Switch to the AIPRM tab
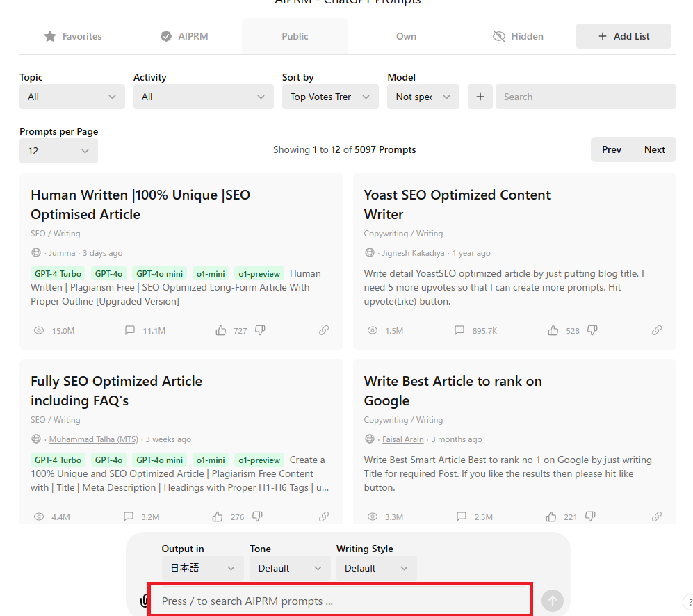Viewport: 693px width, 616px height. [x=184, y=36]
